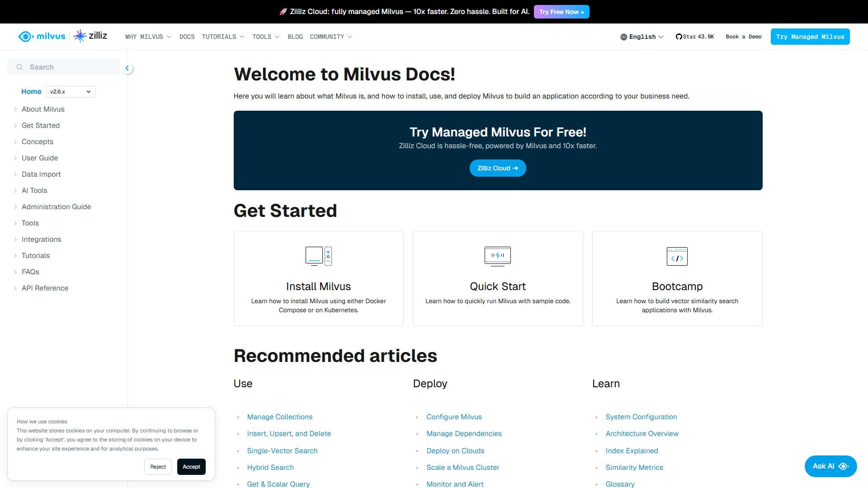Screen dimensions: 868x488
Task: Reject the cookies
Action: [158, 467]
